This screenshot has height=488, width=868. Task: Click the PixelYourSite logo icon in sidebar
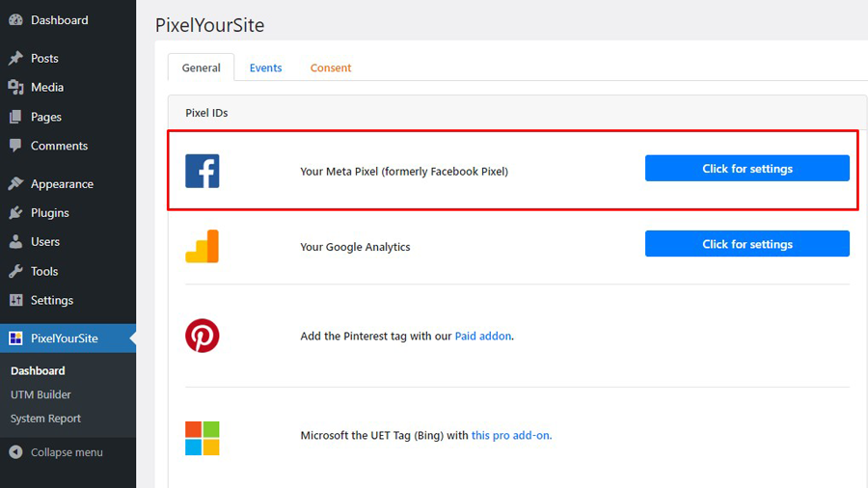point(15,339)
